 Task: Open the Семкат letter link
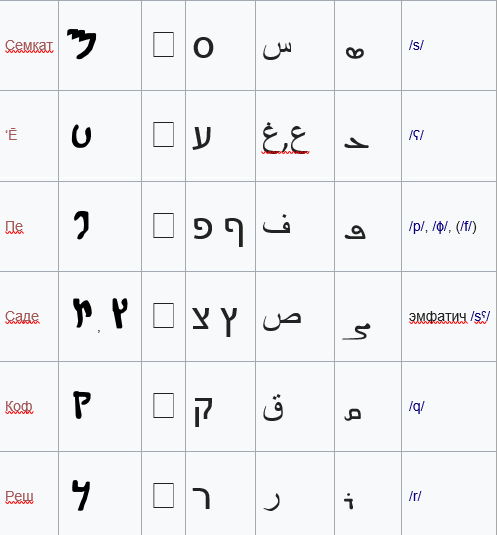[x=29, y=45]
